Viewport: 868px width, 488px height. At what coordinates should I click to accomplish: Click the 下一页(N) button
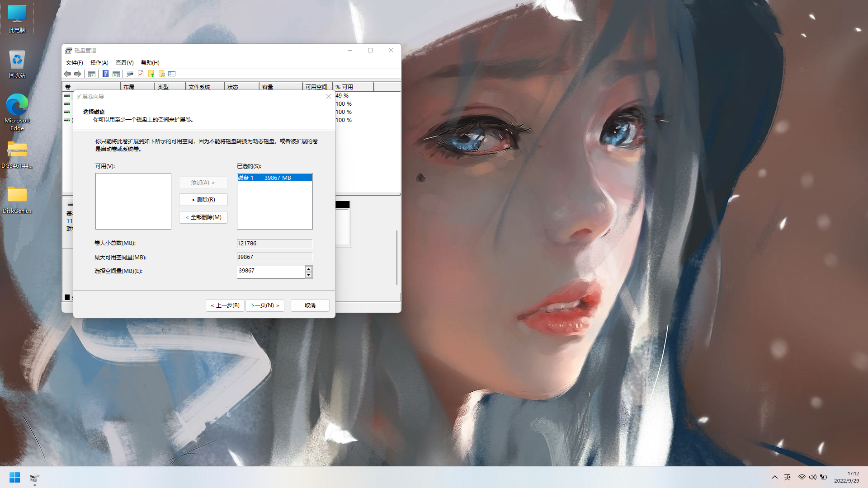(264, 305)
